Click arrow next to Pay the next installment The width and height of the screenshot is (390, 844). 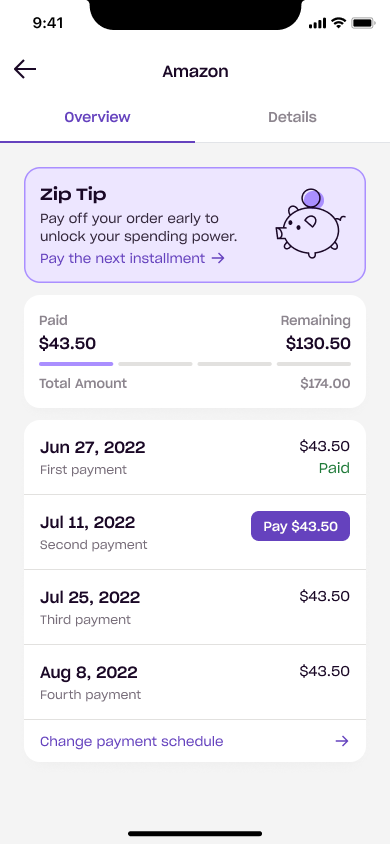coord(217,258)
